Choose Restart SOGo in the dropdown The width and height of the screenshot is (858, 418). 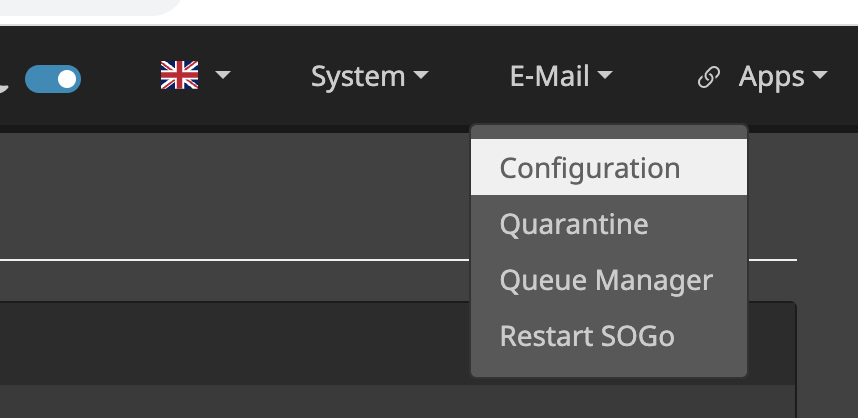tap(587, 336)
